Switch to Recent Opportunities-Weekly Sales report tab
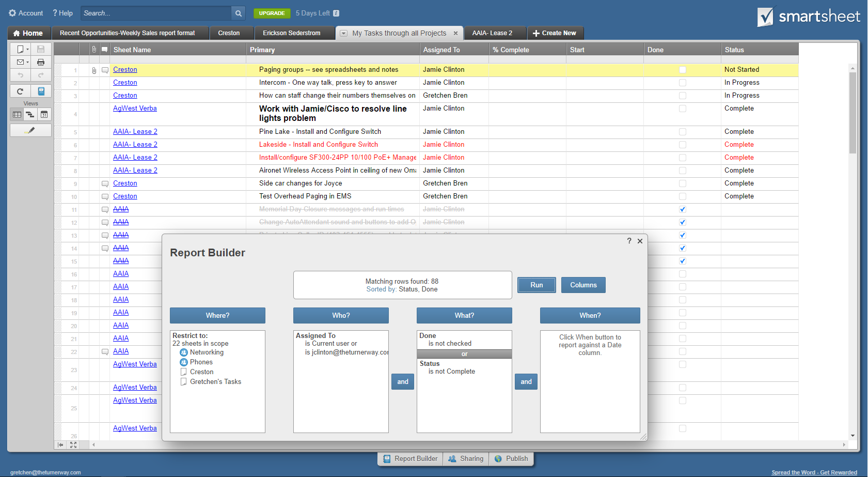The height and width of the screenshot is (477, 868). (x=130, y=33)
